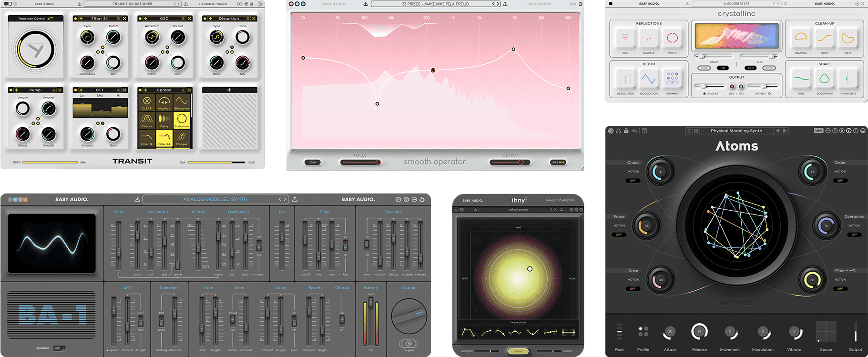Click the Sparkle icon in Crystalline
Screen dimensions: 868x357
coord(649,38)
